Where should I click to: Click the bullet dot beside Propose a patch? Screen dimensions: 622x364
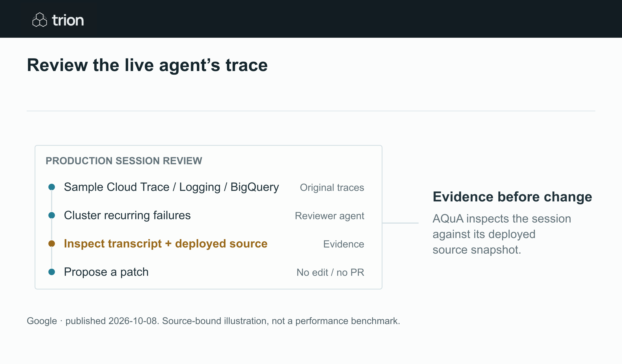52,272
